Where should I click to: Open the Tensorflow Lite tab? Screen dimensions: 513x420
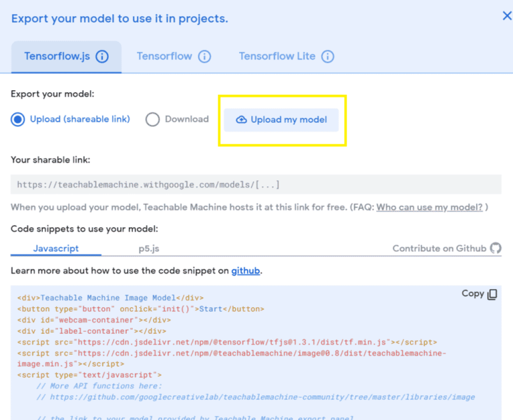click(277, 56)
